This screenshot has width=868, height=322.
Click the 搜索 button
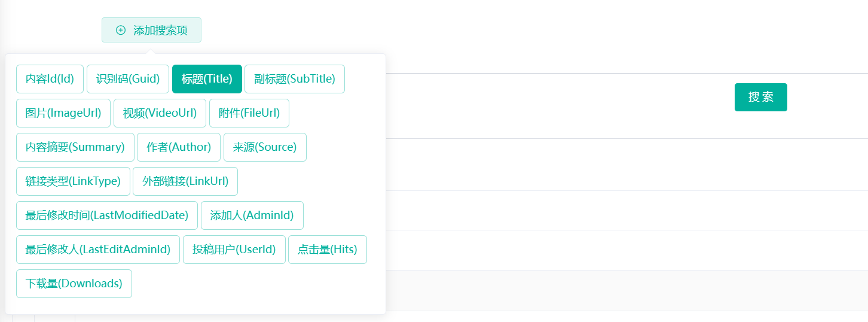(760, 97)
